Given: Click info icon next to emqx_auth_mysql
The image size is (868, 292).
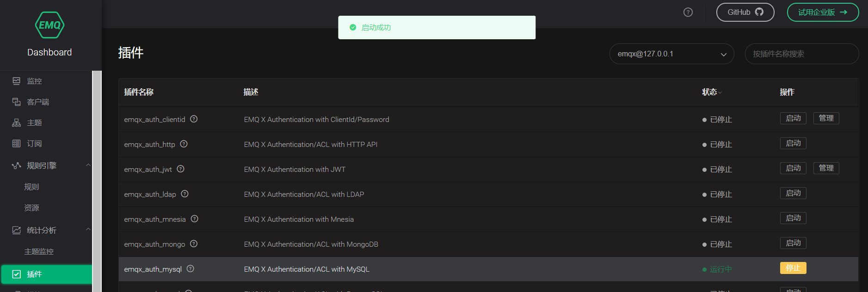Looking at the screenshot, I should click(x=190, y=269).
